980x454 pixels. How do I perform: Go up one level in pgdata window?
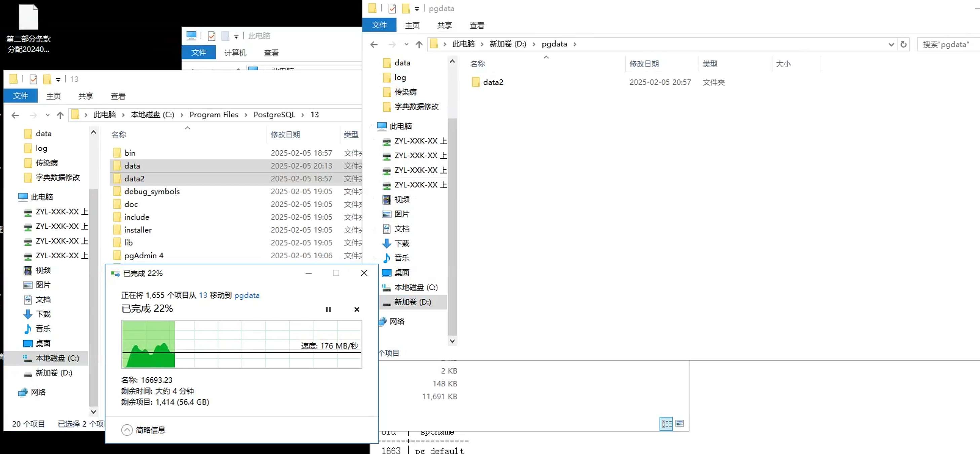point(419,44)
